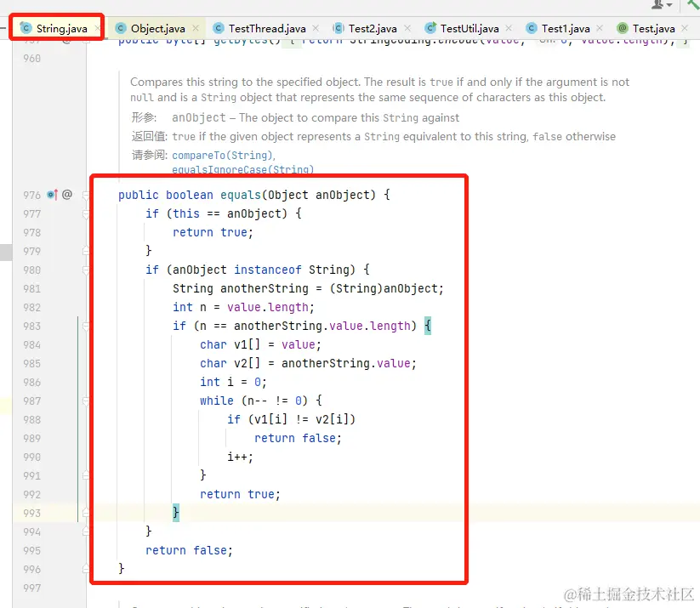
Task: Click highlighted closing brace on line 993
Action: 176,513
